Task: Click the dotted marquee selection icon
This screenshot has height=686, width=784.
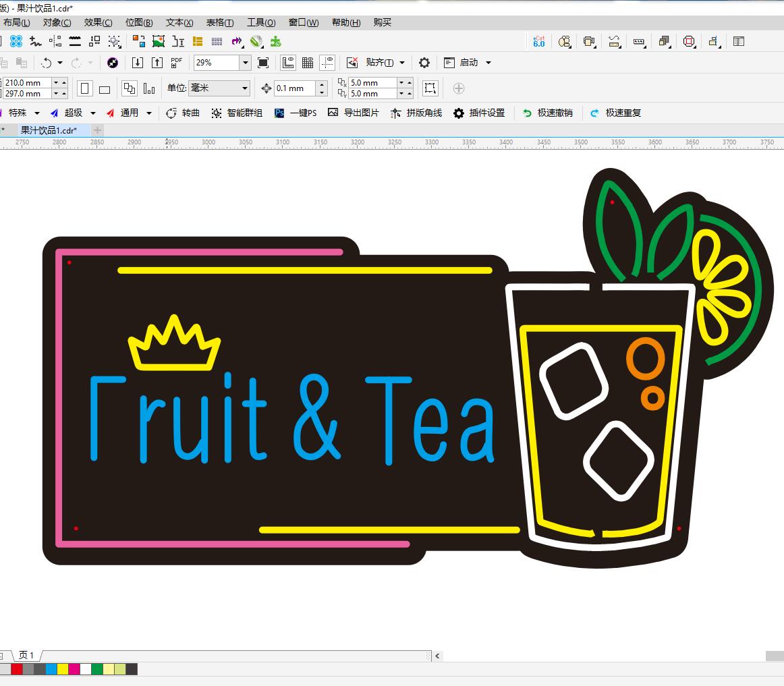Action: (x=115, y=42)
